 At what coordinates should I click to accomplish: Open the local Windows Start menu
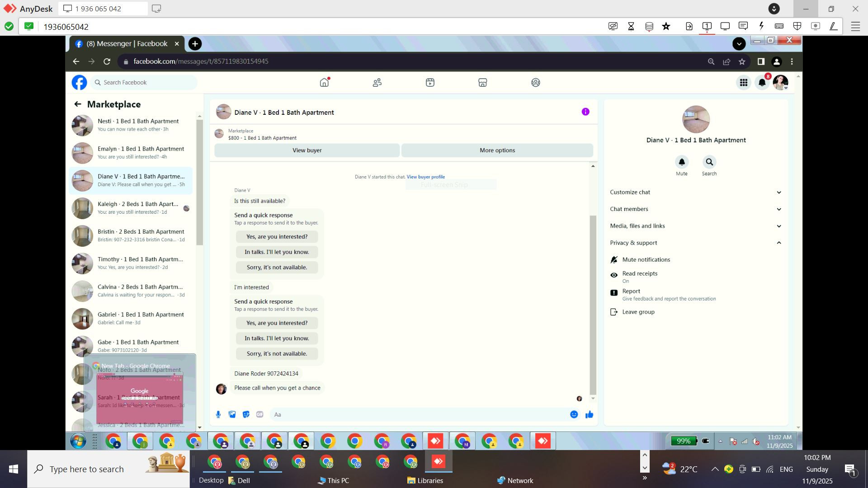[14, 469]
